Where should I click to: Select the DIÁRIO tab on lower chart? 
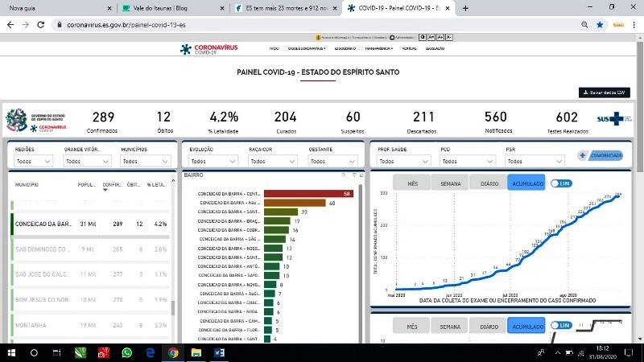[x=489, y=327]
